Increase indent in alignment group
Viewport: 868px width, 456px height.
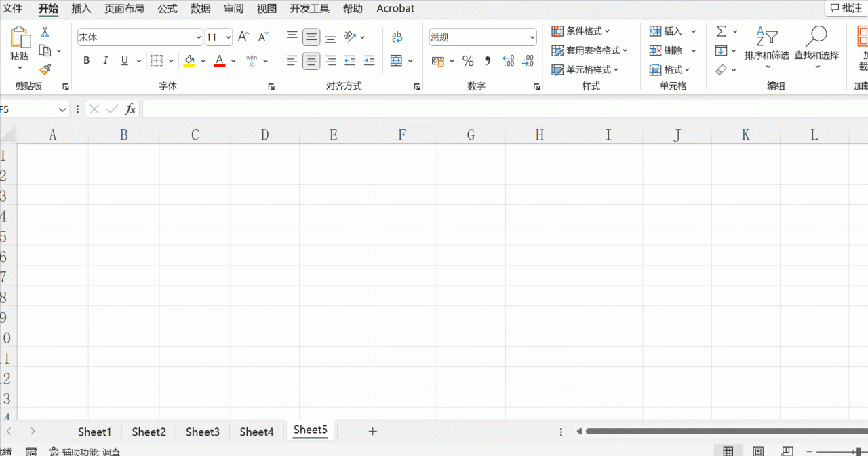(369, 61)
